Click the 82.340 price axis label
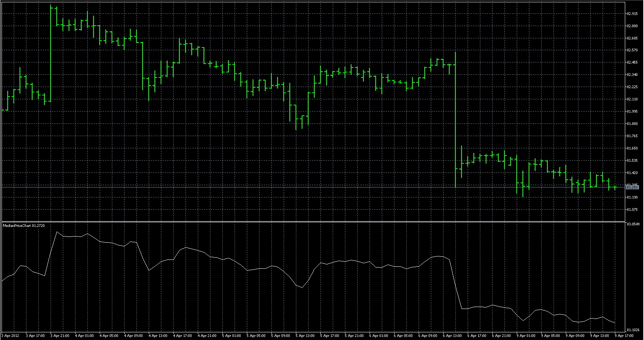Screen dimensions: 644x340 click(x=632, y=75)
